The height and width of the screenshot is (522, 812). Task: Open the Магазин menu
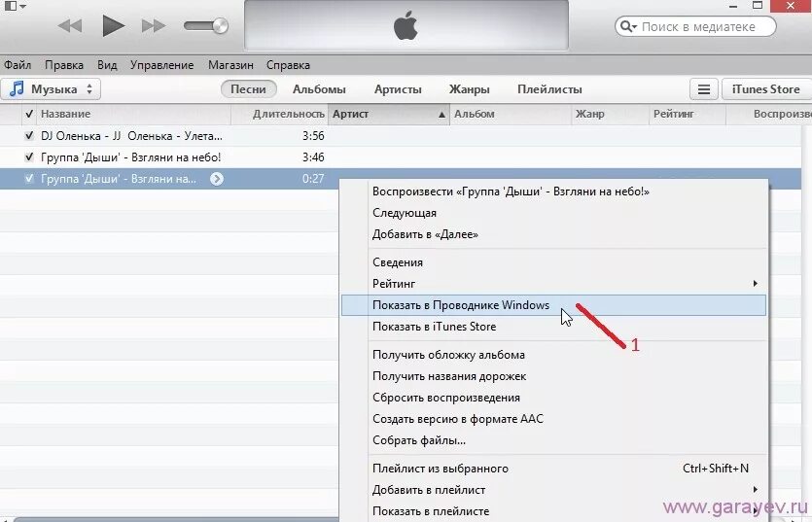click(x=230, y=65)
